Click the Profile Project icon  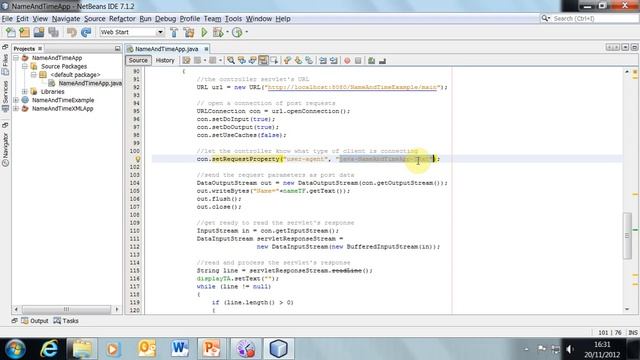coord(237,32)
